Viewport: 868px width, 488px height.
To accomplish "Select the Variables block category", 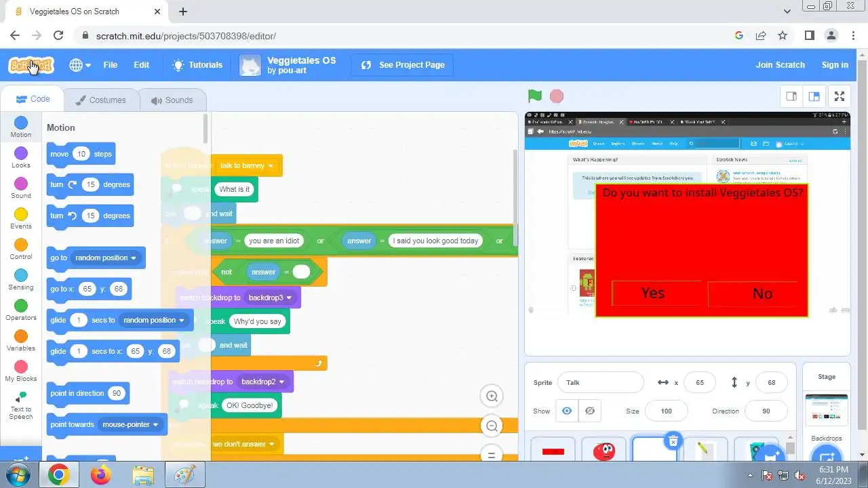I will pyautogui.click(x=21, y=340).
